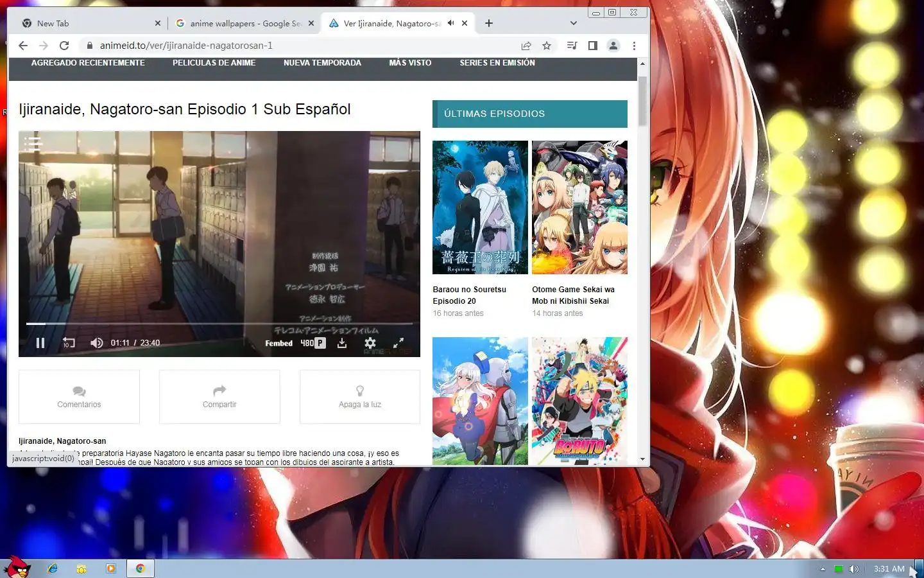Open the Angry Birds start button
Viewport: 924px width, 578px height.
click(17, 568)
